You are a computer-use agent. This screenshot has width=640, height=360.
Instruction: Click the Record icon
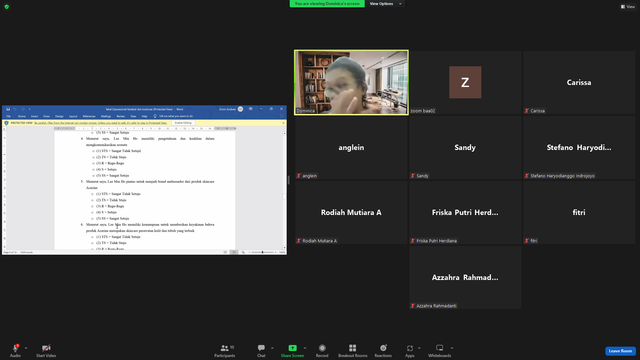(x=322, y=348)
